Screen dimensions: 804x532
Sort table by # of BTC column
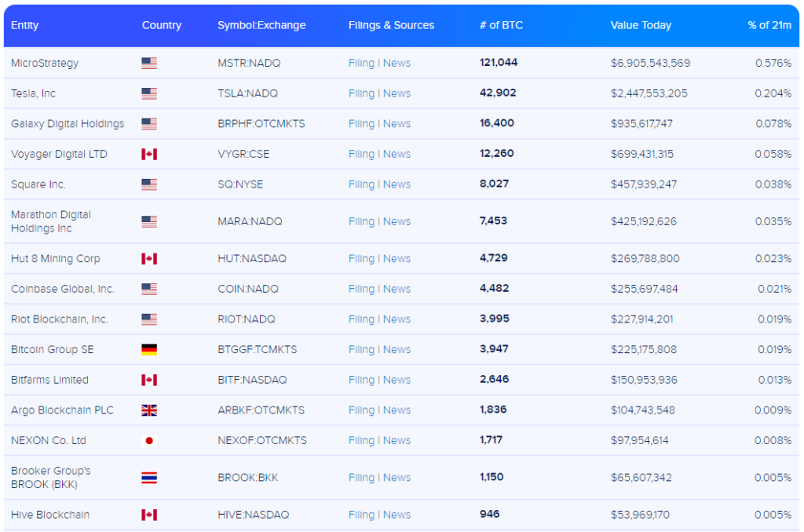[501, 25]
